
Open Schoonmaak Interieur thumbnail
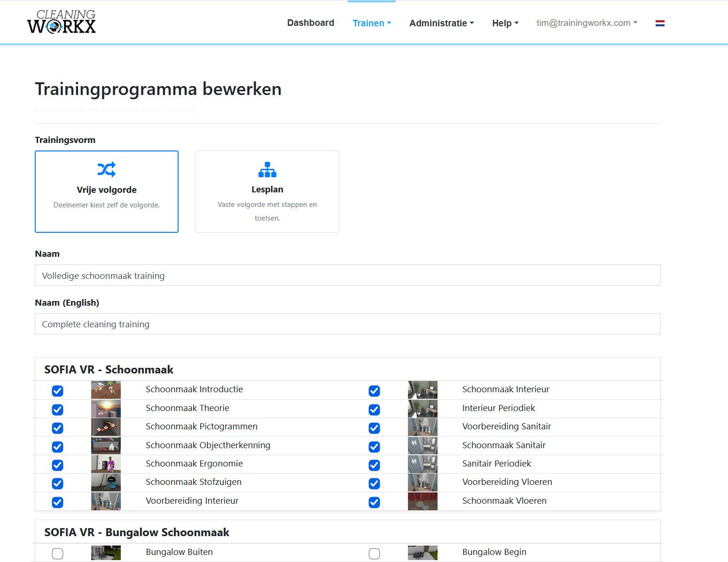(x=423, y=390)
